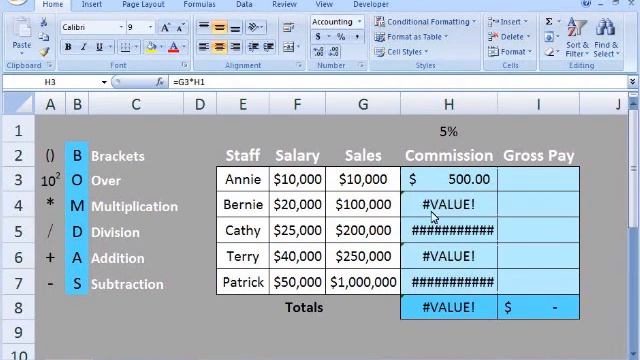Screen dimensions: 640x360
Task: Select cell H4 showing #VALUE! for Bernie
Action: [449, 204]
